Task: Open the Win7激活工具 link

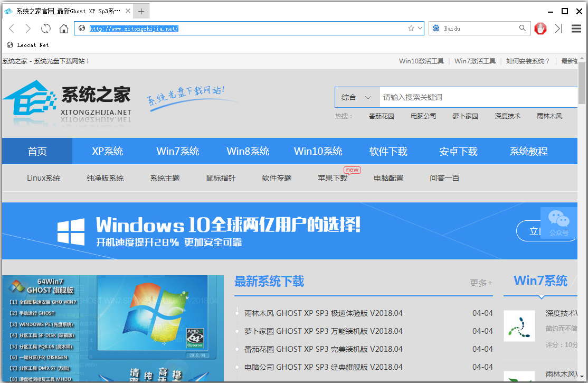Action: click(475, 61)
